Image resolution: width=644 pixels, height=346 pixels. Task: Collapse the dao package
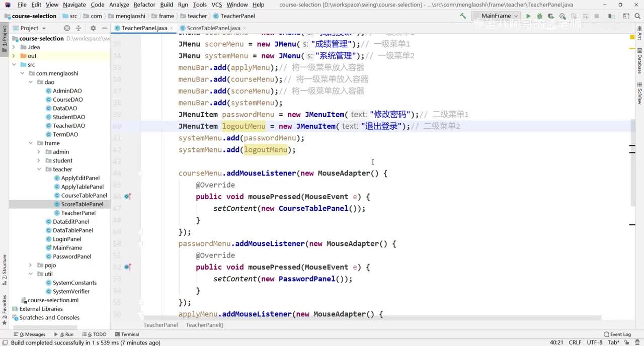point(31,82)
